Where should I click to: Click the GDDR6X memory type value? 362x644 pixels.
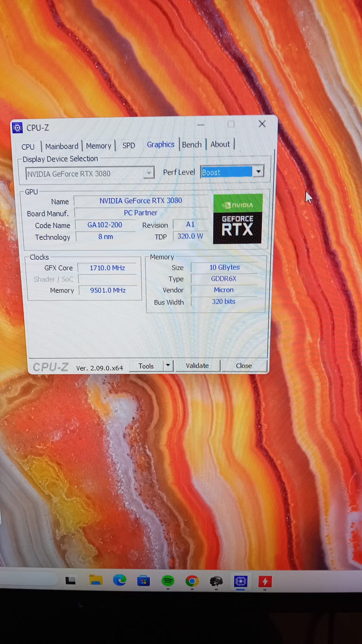224,279
